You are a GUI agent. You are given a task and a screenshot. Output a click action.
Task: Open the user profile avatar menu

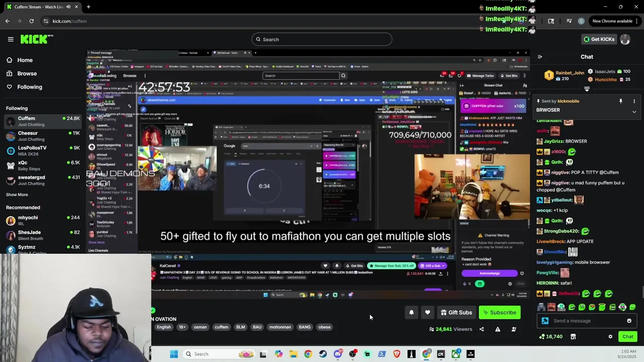point(625,39)
